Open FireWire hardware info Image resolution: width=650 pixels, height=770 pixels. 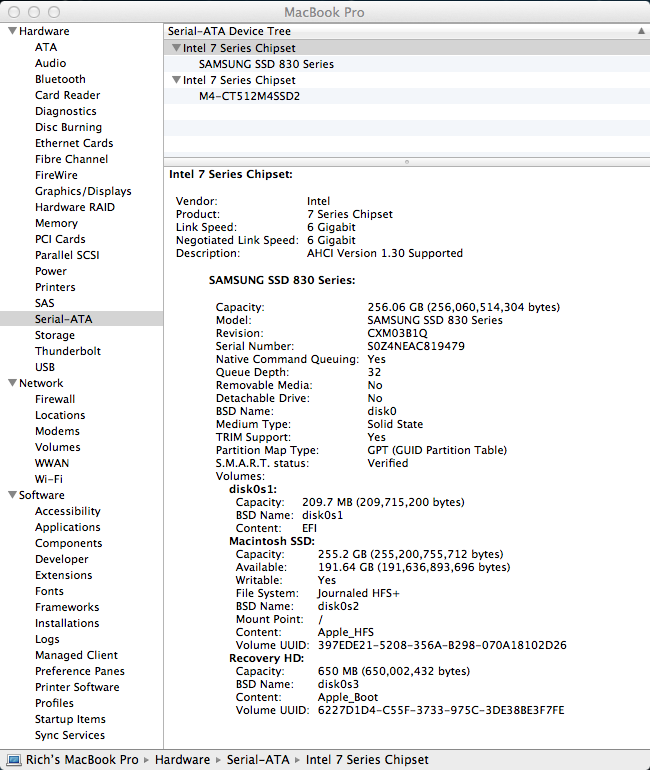point(56,175)
